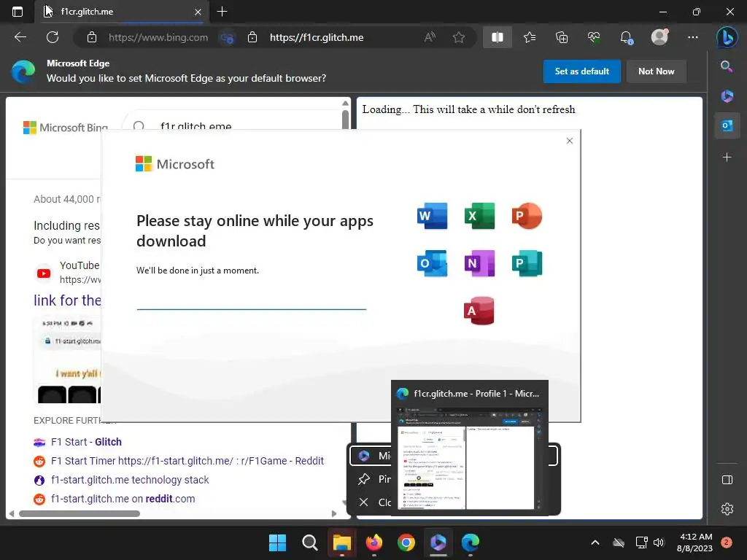Open a new browser tab
Screen dimensions: 747x560
[222, 12]
